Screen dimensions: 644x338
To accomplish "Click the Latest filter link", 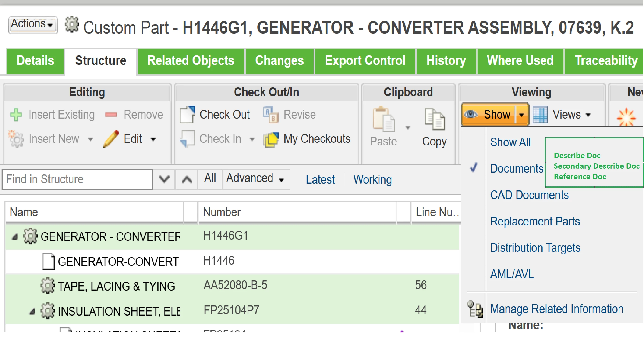I will pyautogui.click(x=320, y=179).
